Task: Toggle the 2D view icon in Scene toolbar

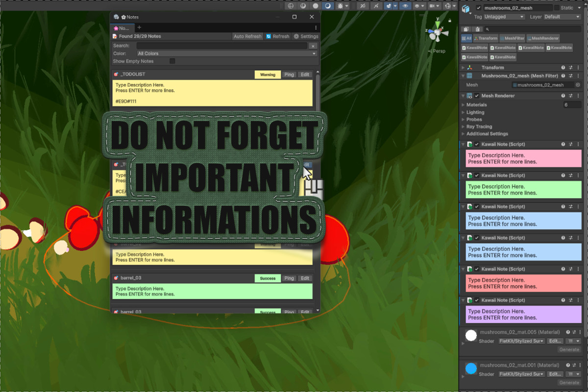Action: coord(362,6)
